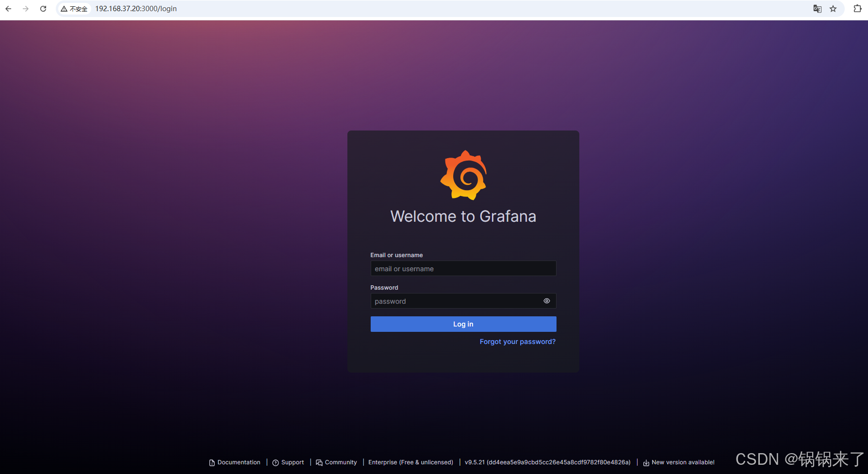Screen dimensions: 868x474
Task: Click the Welcome to Grafana heading
Action: click(463, 216)
